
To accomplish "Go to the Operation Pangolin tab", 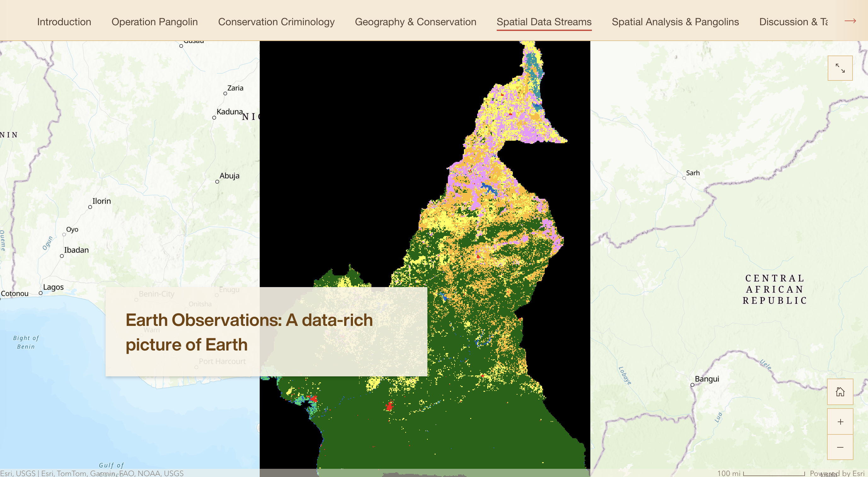I will [x=155, y=21].
